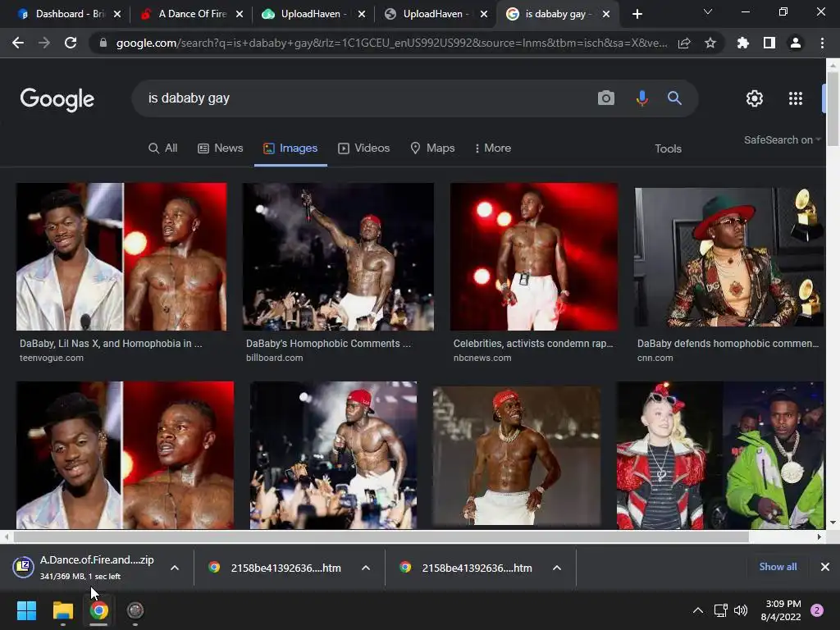Close the Dashboard tab
Viewport: 840px width, 630px height.
pos(117,14)
